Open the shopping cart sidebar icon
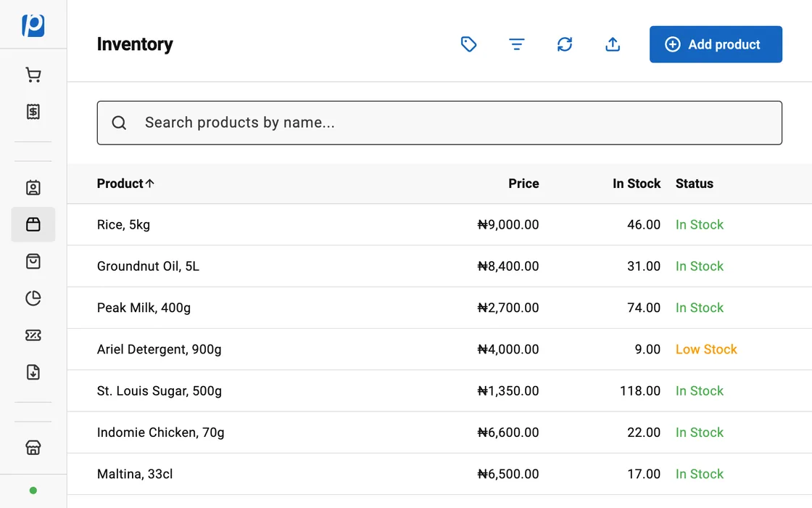Screen dimensions: 812x508 [x=33, y=75]
